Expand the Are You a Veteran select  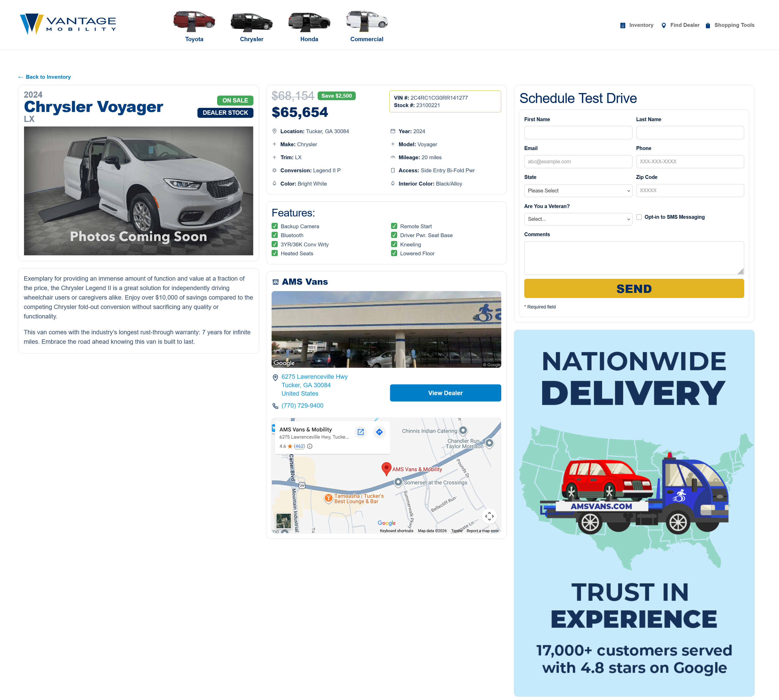(x=578, y=219)
